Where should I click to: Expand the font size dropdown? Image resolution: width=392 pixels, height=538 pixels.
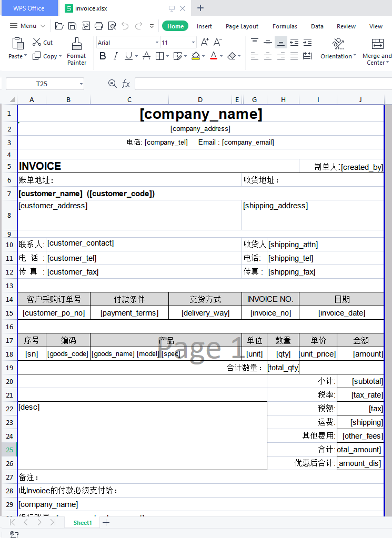point(194,43)
